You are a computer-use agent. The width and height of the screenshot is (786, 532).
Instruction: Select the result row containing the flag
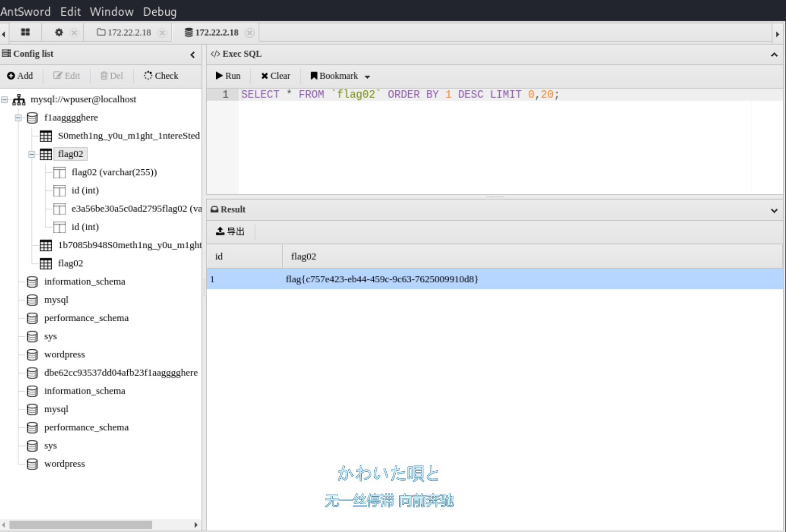tap(381, 279)
